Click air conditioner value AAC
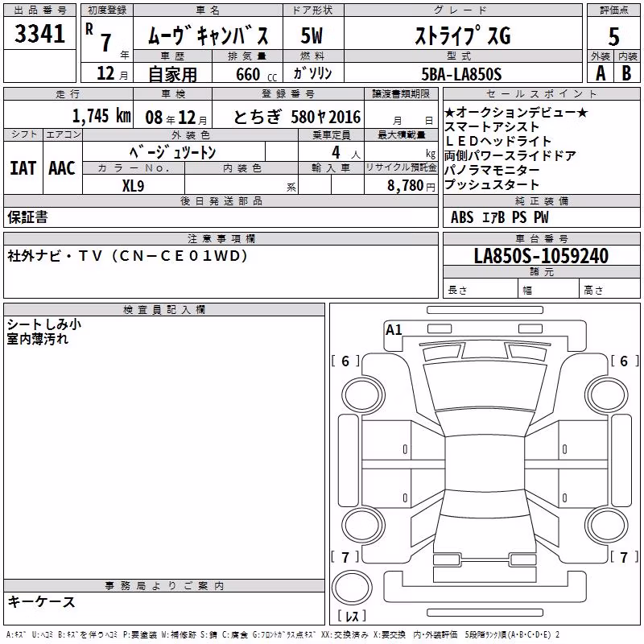 [62, 168]
